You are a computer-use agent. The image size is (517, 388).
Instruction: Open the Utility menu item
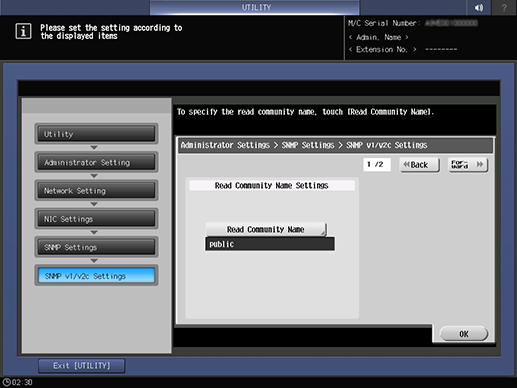tap(96, 134)
